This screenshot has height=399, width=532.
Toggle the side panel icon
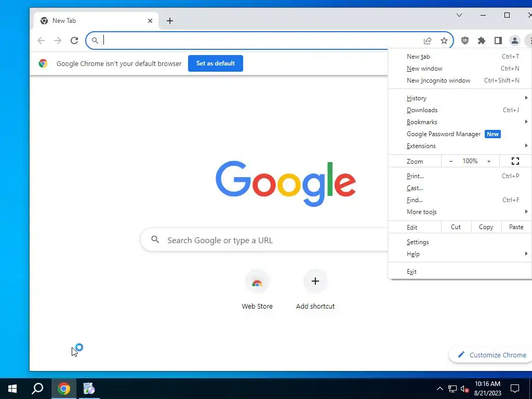[498, 41]
